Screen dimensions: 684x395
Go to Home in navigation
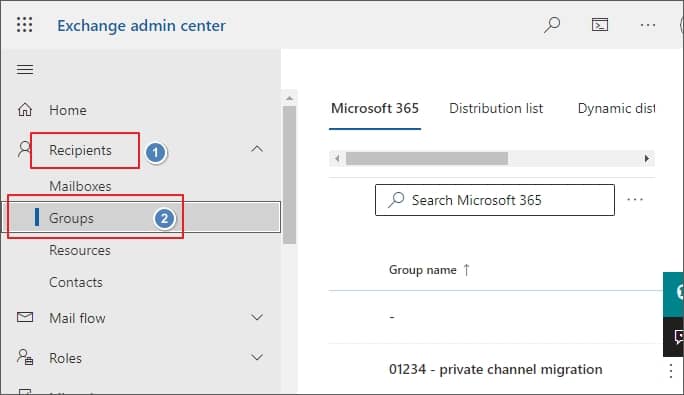tap(68, 110)
